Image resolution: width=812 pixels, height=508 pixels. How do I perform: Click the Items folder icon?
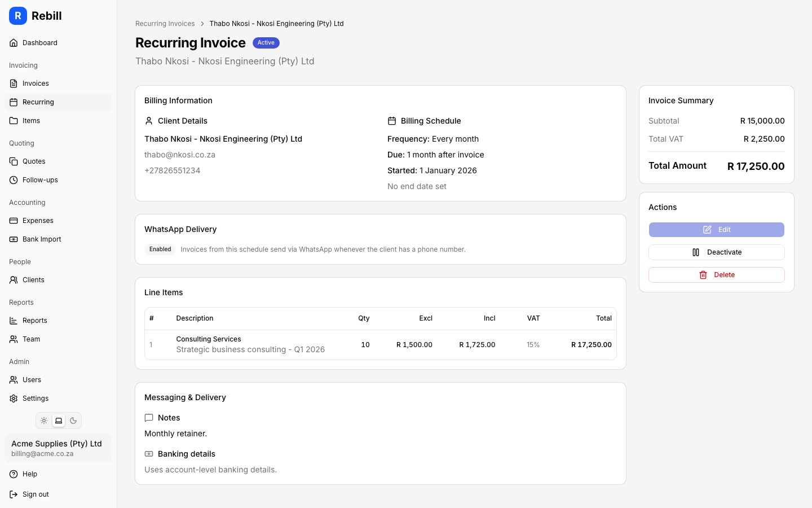coord(14,121)
